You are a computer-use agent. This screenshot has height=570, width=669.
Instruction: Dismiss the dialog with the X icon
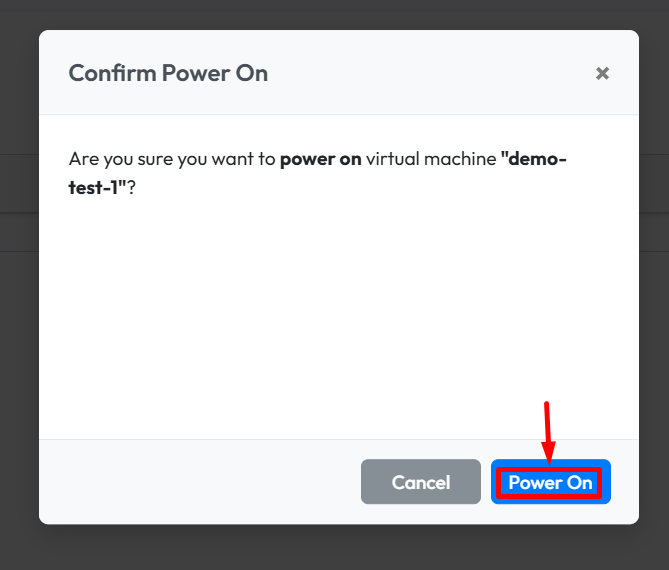click(602, 73)
